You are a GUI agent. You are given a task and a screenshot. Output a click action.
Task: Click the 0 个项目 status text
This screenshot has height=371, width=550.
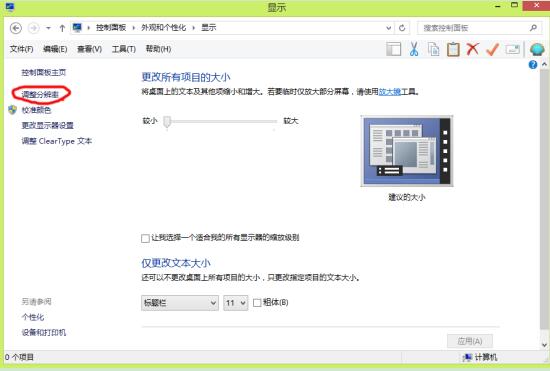point(20,357)
